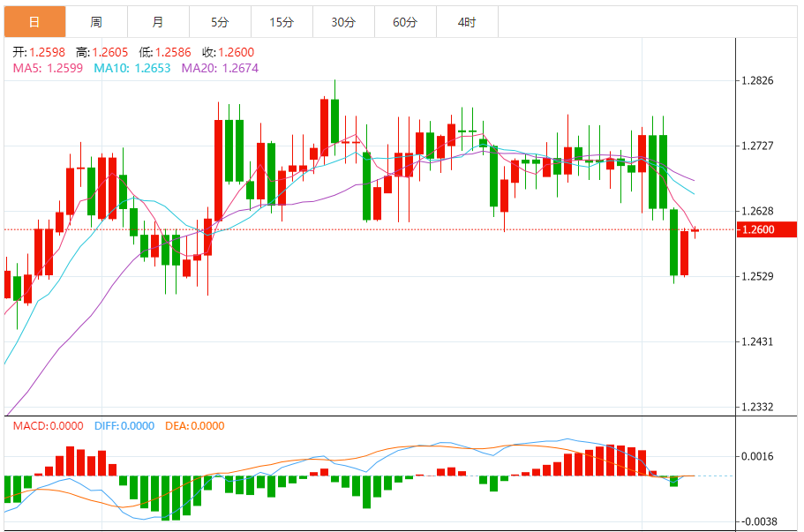
Task: Open the 30分 timeframe tab
Action: click(x=343, y=22)
